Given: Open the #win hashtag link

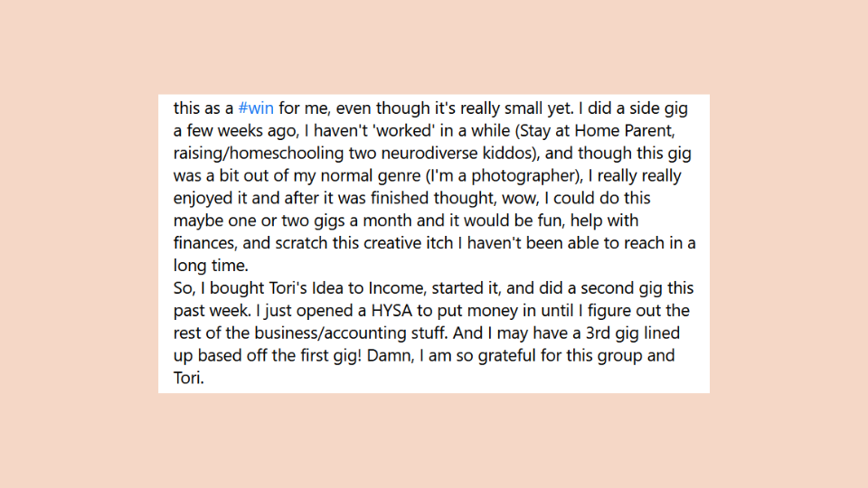Looking at the screenshot, I should (x=256, y=108).
